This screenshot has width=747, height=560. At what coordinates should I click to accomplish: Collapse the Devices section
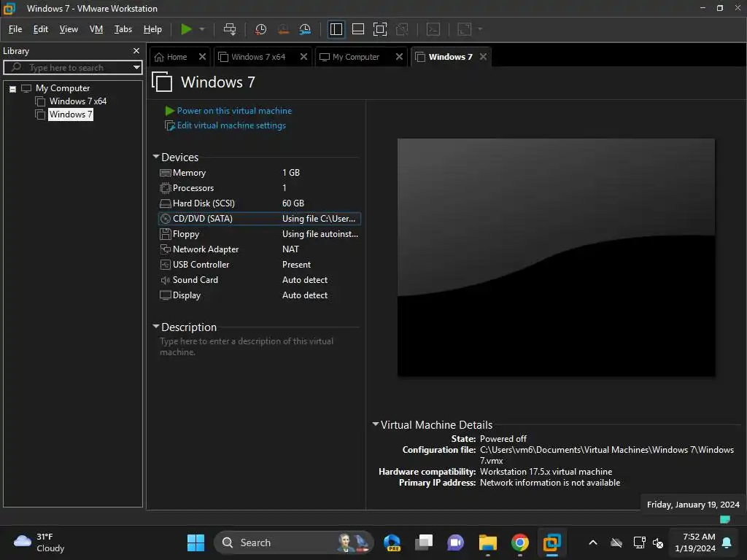156,157
